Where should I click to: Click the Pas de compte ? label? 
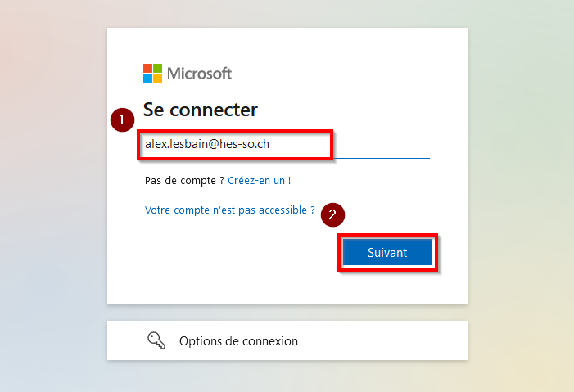point(184,180)
